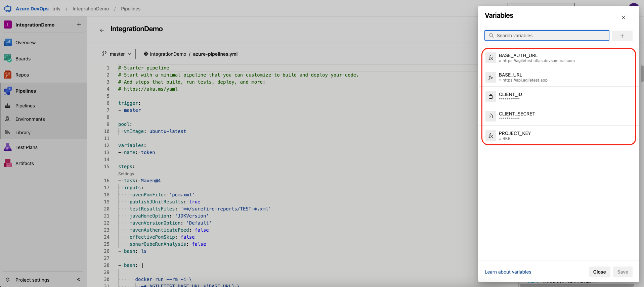Click the IntegrationDemo project avatar icon
The image size is (644, 287).
point(8,25)
